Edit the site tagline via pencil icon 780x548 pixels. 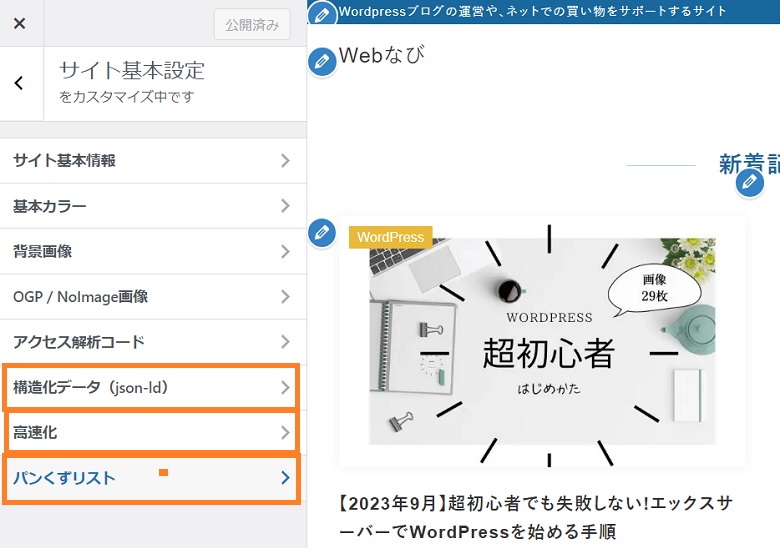point(322,14)
